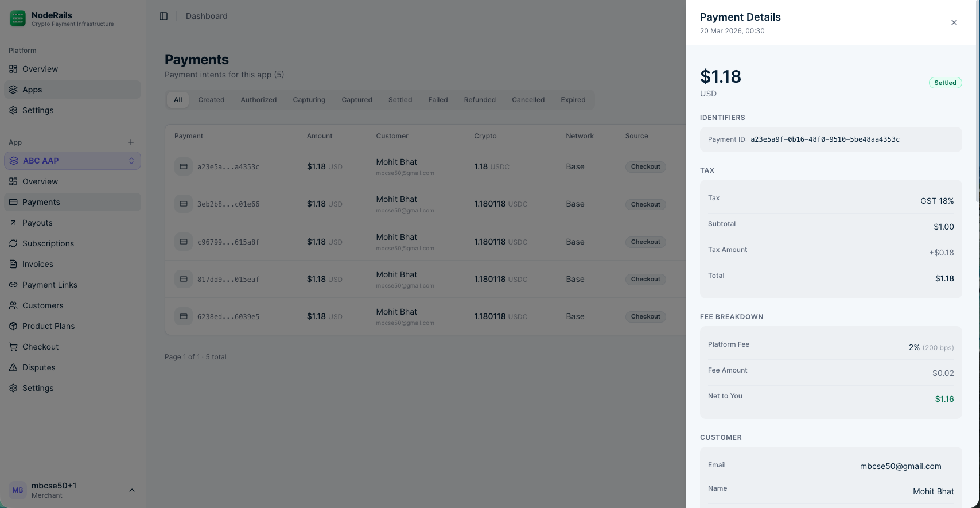The width and height of the screenshot is (980, 508).
Task: Open Platform Apps menu item
Action: pyautogui.click(x=32, y=90)
